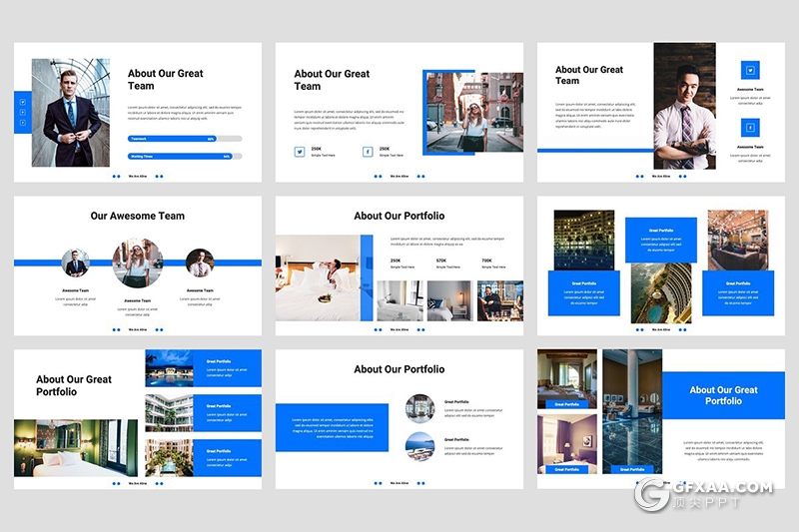Image resolution: width=799 pixels, height=532 pixels.
Task: Click the blue Facebook square icon in top-right slide
Action: coord(750,128)
